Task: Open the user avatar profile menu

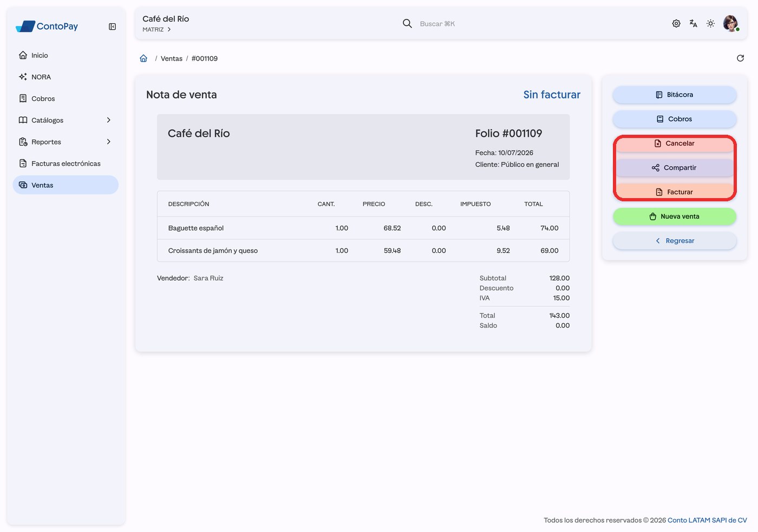Action: point(731,24)
